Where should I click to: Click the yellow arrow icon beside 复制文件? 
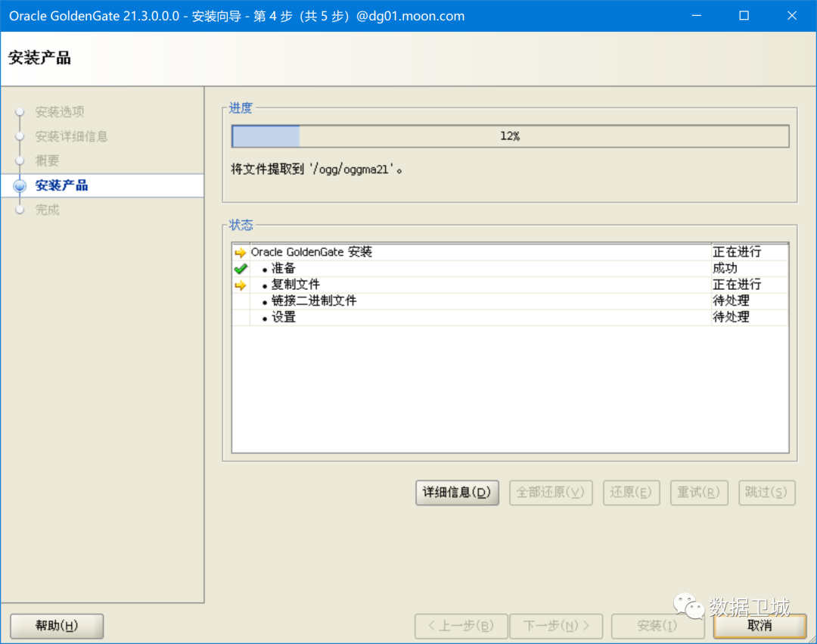[241, 285]
